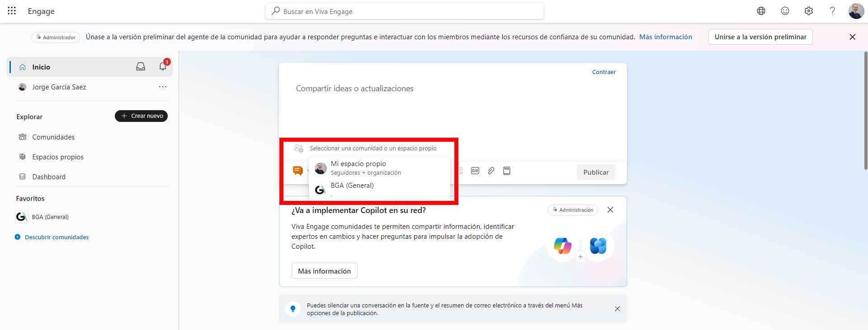Open more options beside Jorge Garcia Saez
The width and height of the screenshot is (868, 330).
pos(163,87)
